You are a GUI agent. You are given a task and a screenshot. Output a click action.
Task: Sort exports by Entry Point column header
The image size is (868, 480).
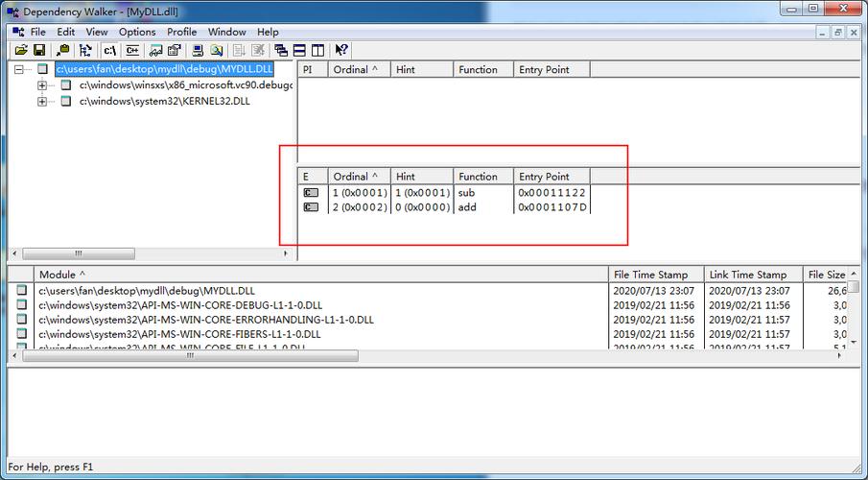click(551, 177)
